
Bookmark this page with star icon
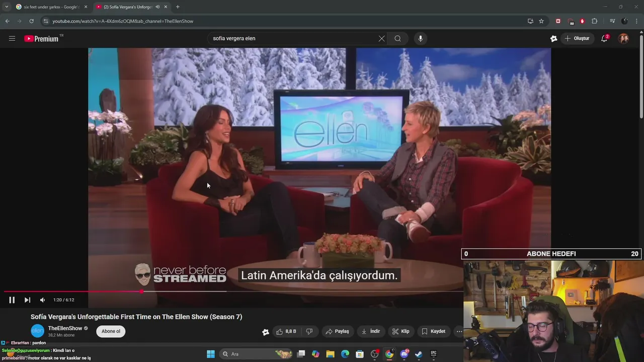pos(541,21)
